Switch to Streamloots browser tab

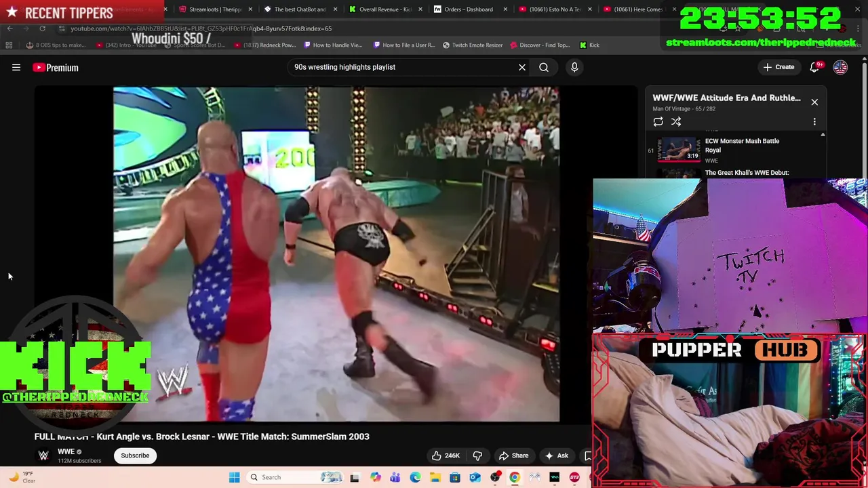[x=215, y=9]
